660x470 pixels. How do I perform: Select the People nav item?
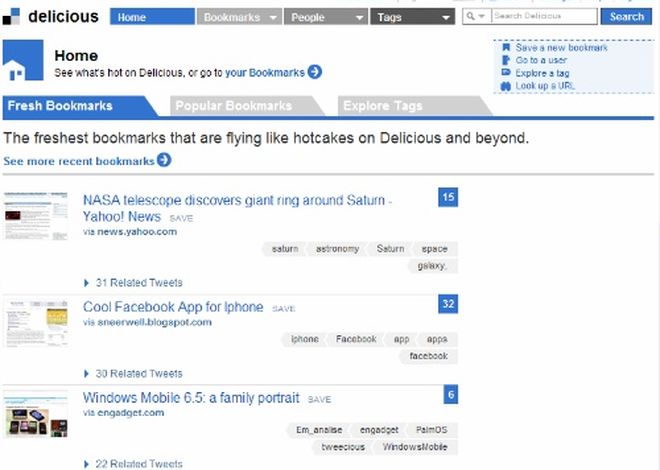pyautogui.click(x=325, y=17)
